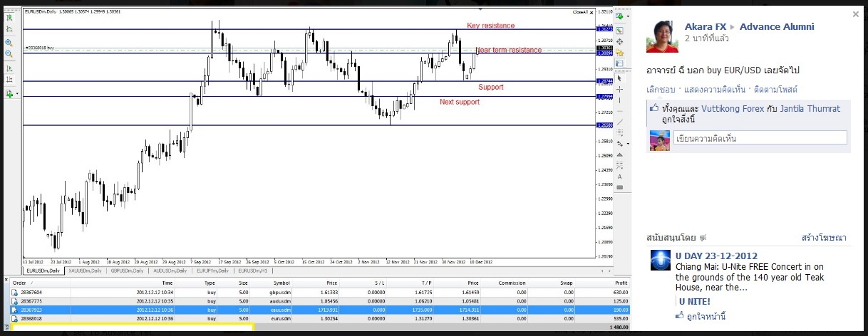Open the Navigator star icon
868x336 pixels.
620,52
